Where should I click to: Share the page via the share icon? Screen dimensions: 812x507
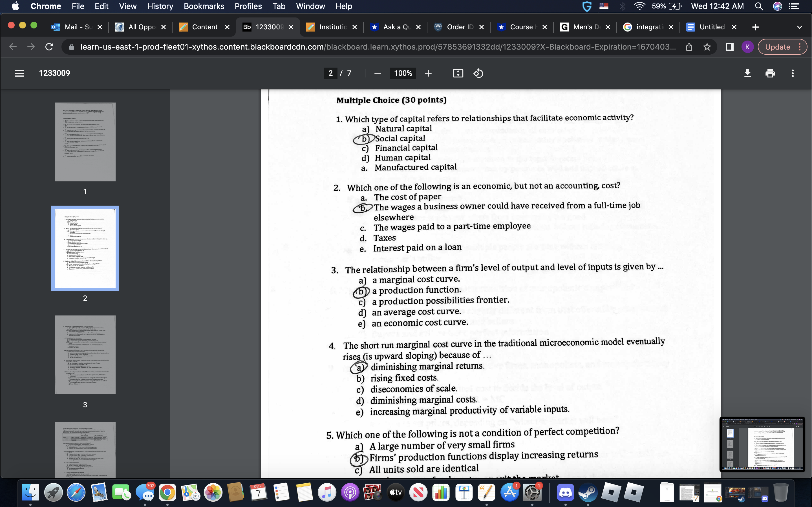[x=689, y=47]
